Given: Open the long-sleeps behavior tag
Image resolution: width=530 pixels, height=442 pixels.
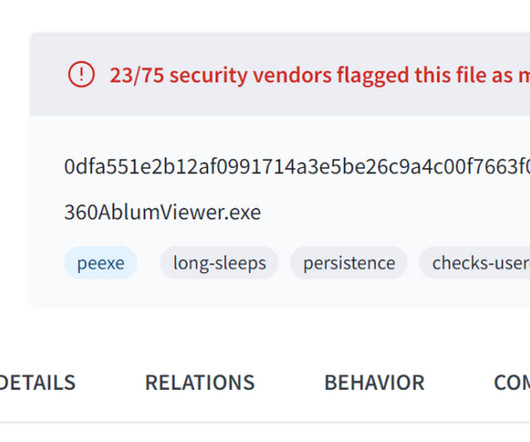Looking at the screenshot, I should coord(219,263).
